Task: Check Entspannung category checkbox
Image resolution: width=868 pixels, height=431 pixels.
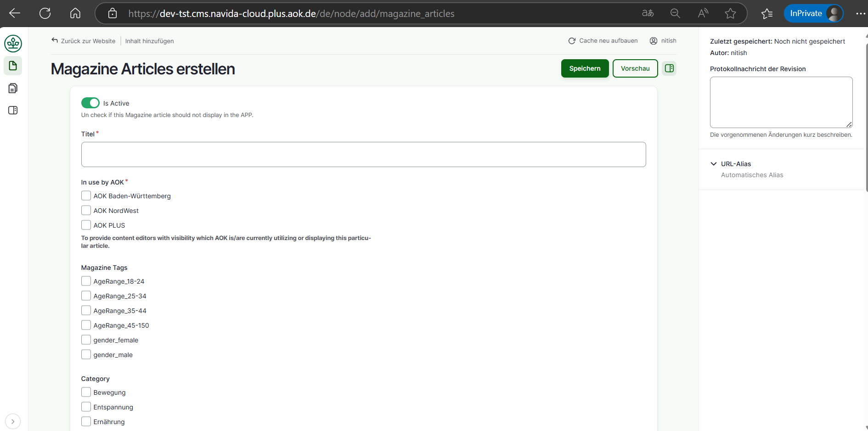Action: tap(86, 407)
